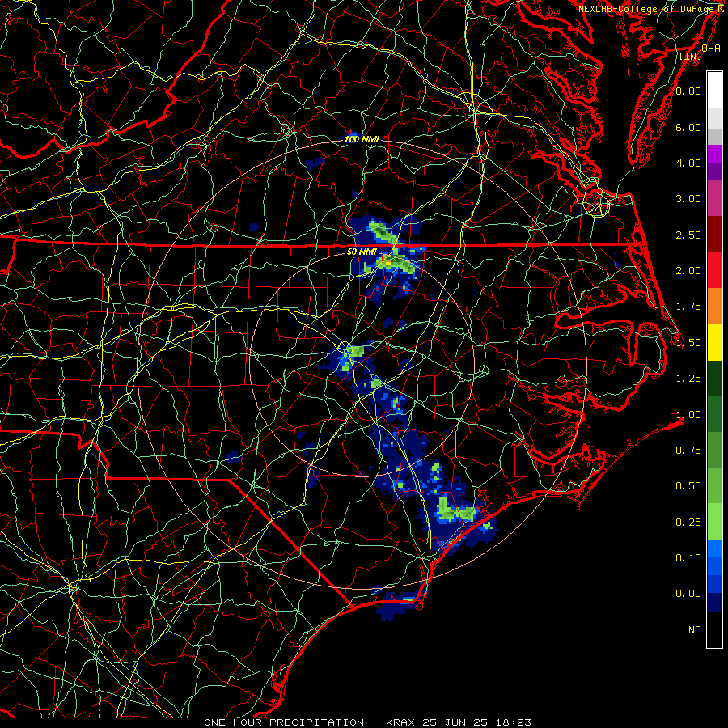Click the 1.25 legend value
Viewport: 728px width, 728px height.
click(688, 379)
